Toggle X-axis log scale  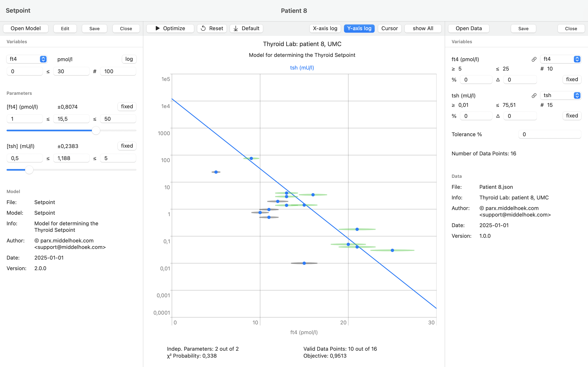[x=325, y=28]
